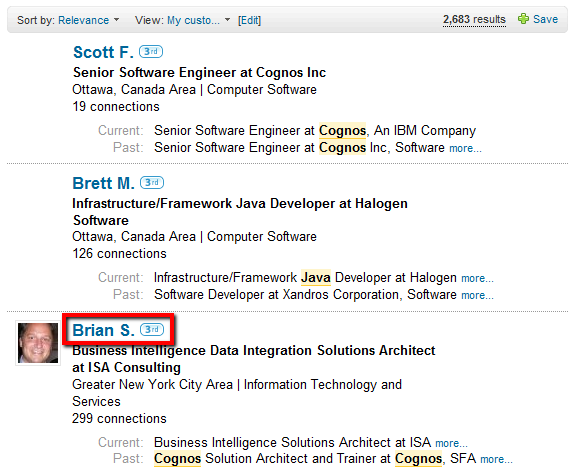Select headline Senior Software Engineer at Cognos Inc
This screenshot has width=575, height=473.
(199, 73)
